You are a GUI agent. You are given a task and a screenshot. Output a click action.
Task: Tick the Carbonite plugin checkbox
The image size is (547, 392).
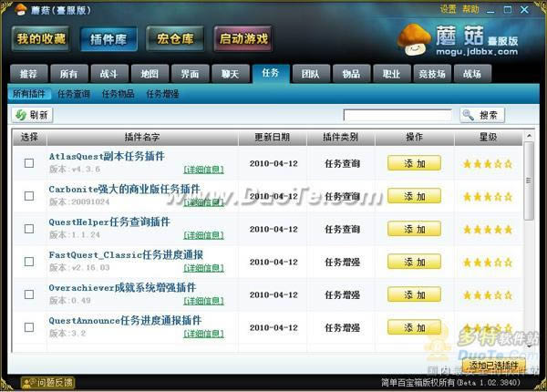point(29,197)
